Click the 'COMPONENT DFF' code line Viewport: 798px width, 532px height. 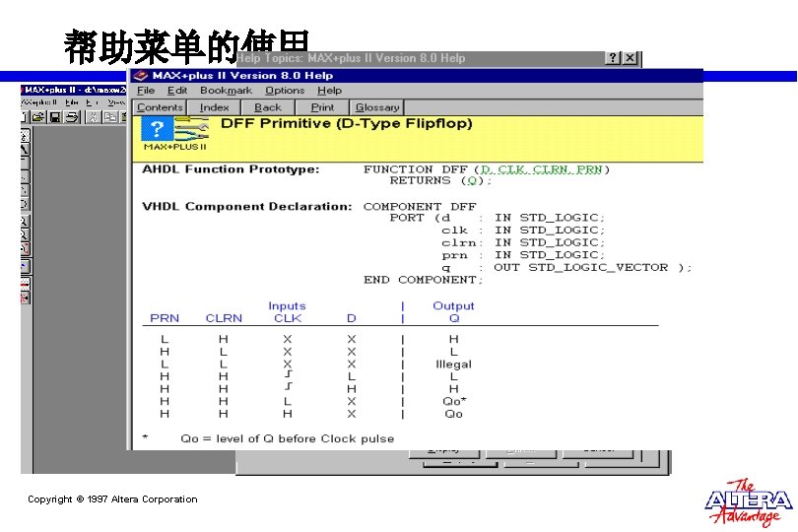tap(420, 207)
